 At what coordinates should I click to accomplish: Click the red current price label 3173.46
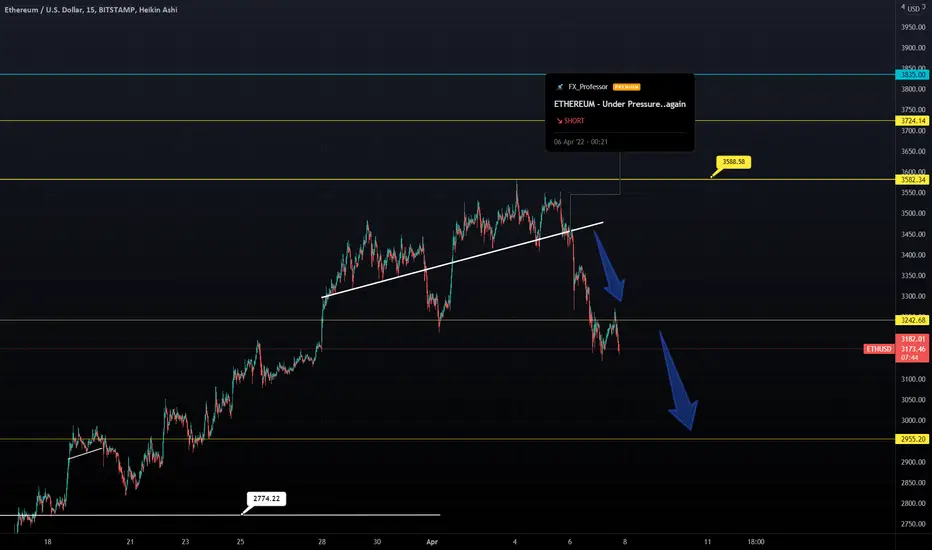(x=912, y=348)
